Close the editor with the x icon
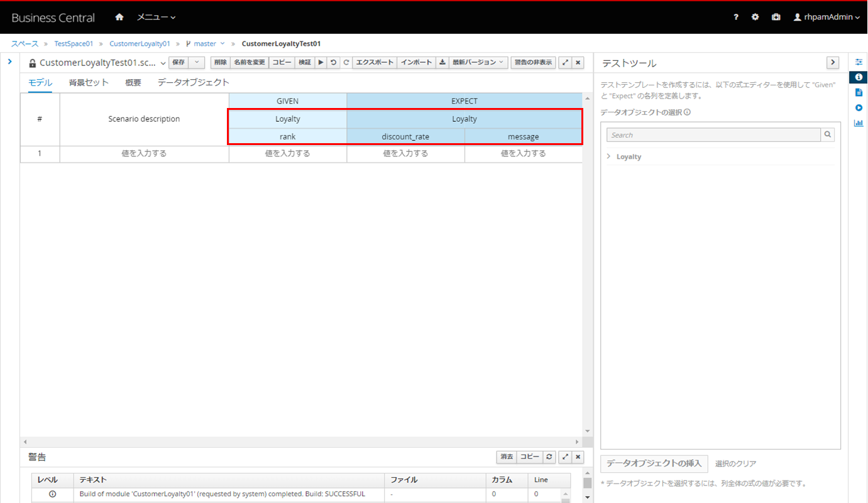Screen dimensions: 868x503 578,62
